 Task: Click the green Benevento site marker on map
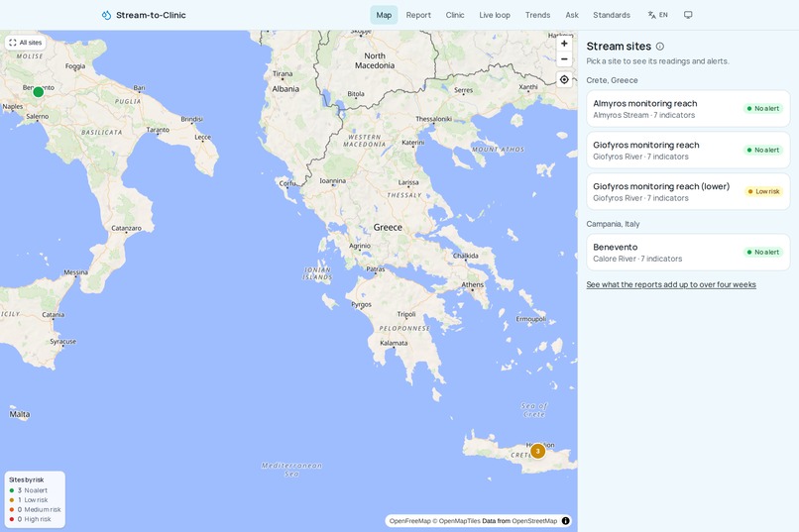click(x=39, y=92)
